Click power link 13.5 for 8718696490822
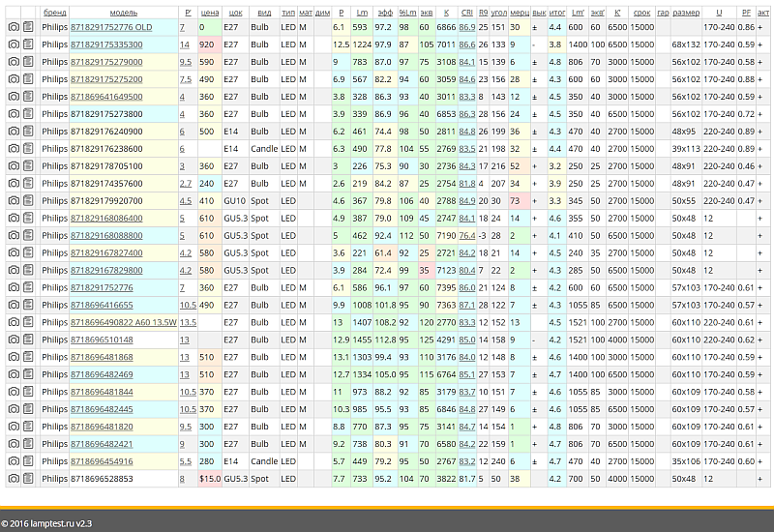Viewport: 774px width, 532px height. [188, 322]
